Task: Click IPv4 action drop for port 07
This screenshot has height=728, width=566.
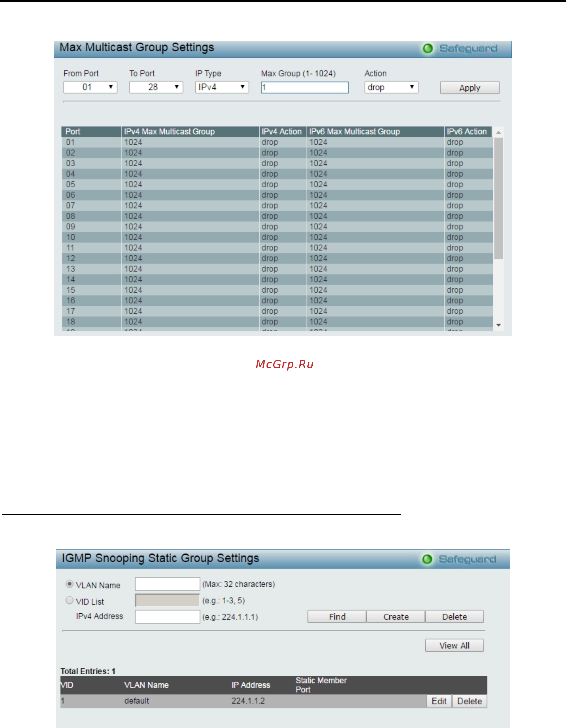Action: coord(270,206)
